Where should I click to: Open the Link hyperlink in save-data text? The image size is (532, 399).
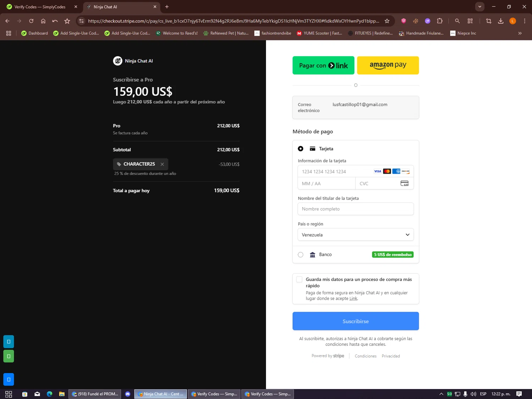click(x=353, y=299)
